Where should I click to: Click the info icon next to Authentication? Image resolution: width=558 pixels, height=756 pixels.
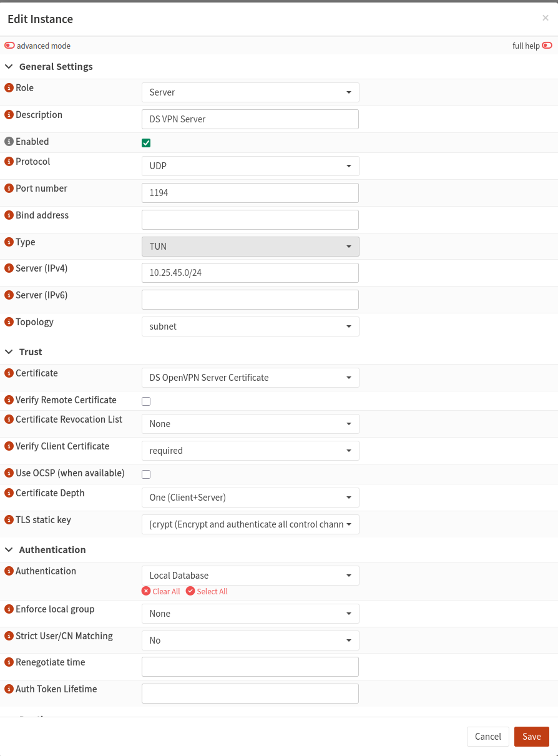(x=9, y=571)
